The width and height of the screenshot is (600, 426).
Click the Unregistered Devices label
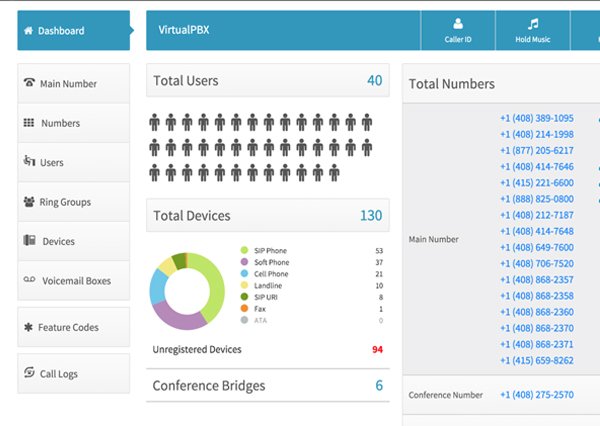pyautogui.click(x=197, y=349)
